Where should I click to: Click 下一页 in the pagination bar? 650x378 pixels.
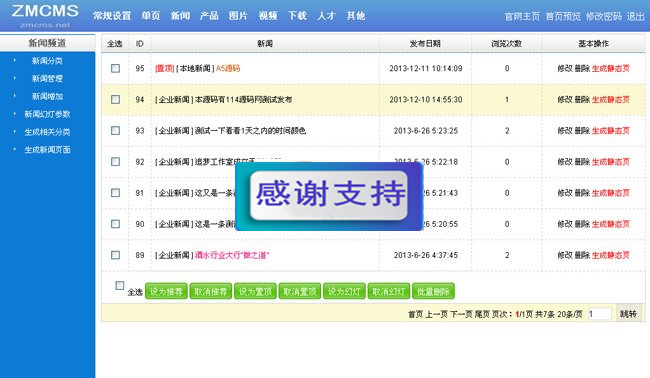point(461,314)
